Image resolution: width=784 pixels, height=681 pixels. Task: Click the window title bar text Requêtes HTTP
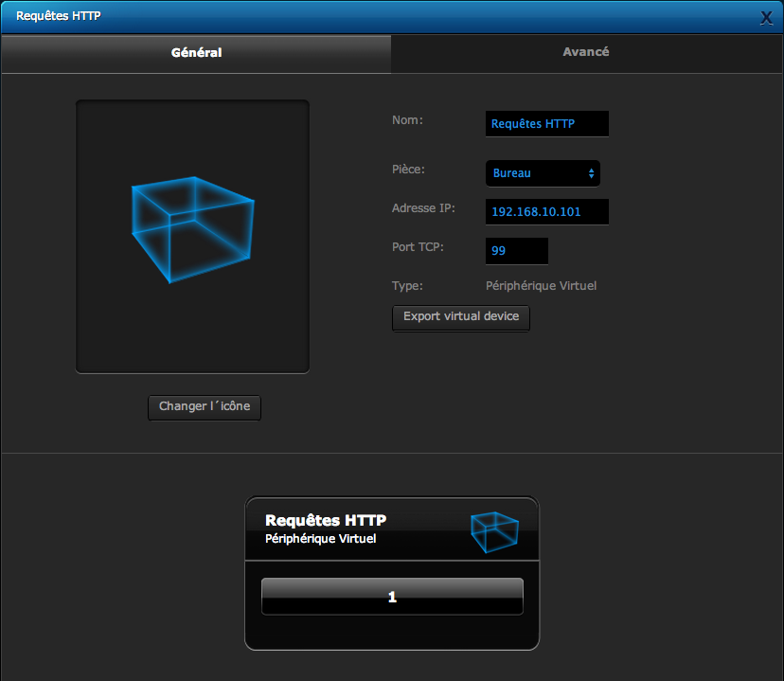[59, 17]
